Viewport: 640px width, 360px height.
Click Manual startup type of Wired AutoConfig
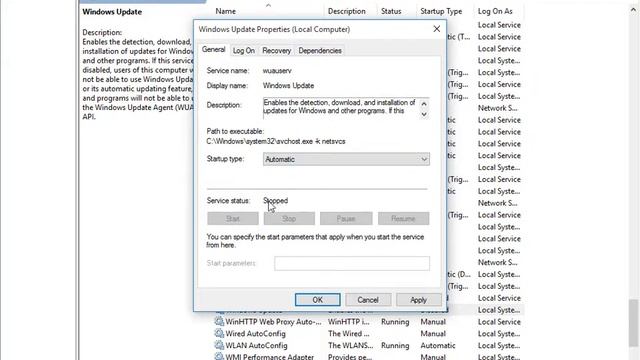pos(433,333)
